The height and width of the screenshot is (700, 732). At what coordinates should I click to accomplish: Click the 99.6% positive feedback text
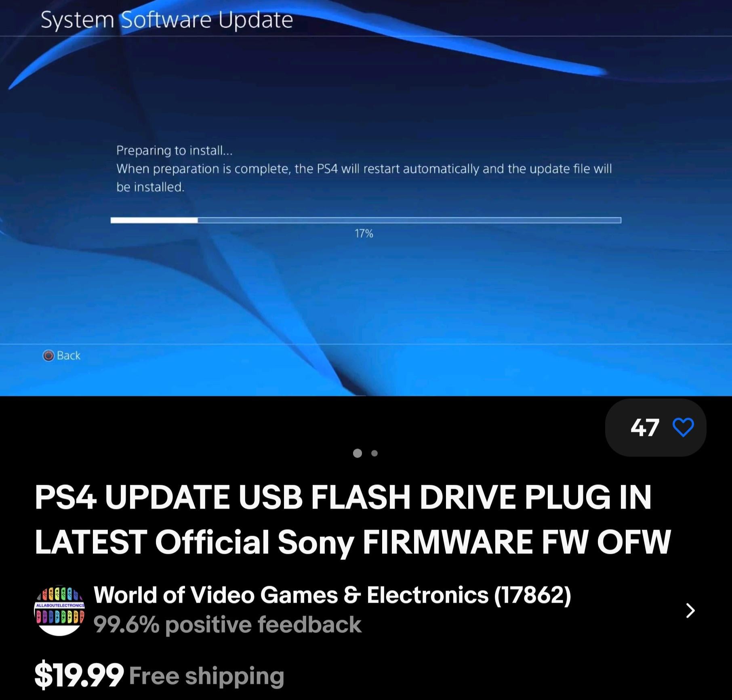point(227,624)
